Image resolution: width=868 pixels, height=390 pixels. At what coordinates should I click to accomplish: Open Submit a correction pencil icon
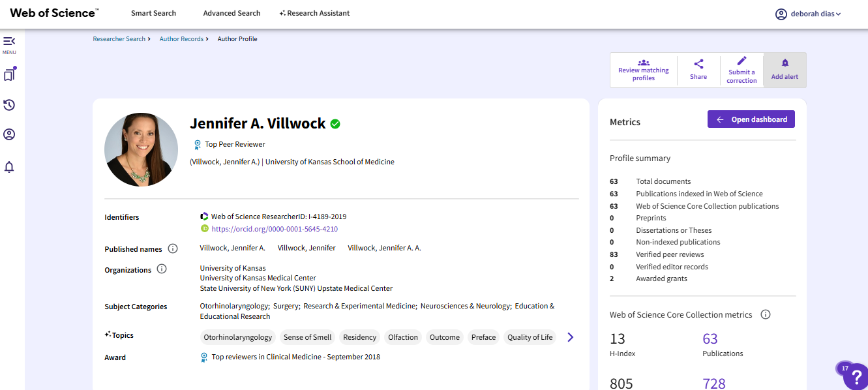pyautogui.click(x=741, y=65)
